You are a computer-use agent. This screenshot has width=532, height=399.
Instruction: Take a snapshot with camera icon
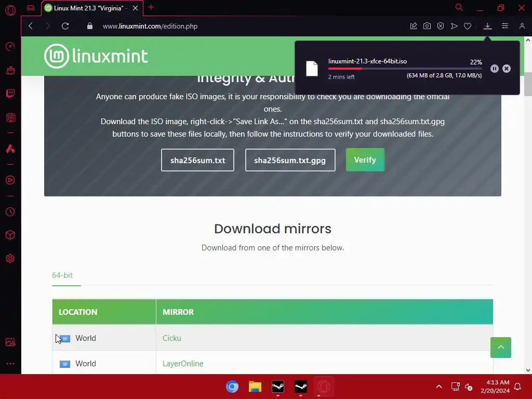click(427, 26)
